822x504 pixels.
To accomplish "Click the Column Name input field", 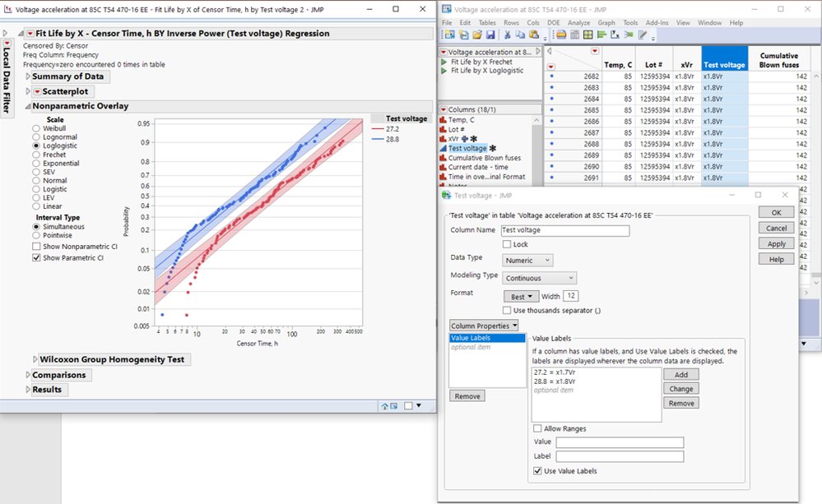I will (x=565, y=230).
